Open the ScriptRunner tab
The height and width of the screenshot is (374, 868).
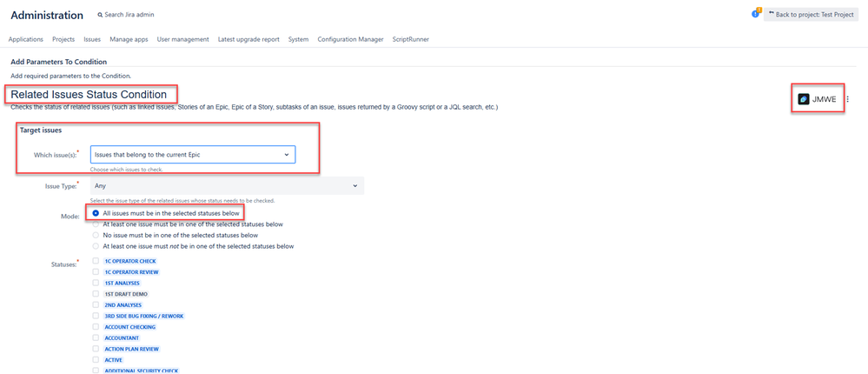click(411, 39)
